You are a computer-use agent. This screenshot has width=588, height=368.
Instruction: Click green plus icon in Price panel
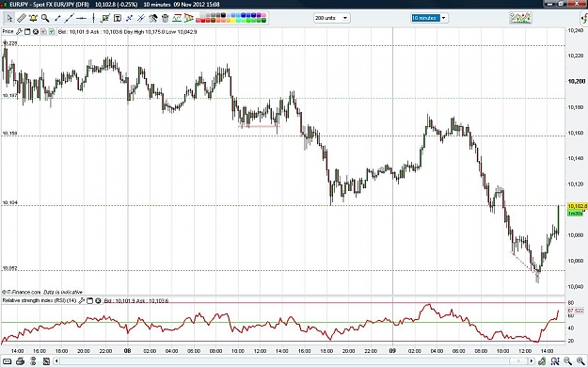click(x=52, y=32)
